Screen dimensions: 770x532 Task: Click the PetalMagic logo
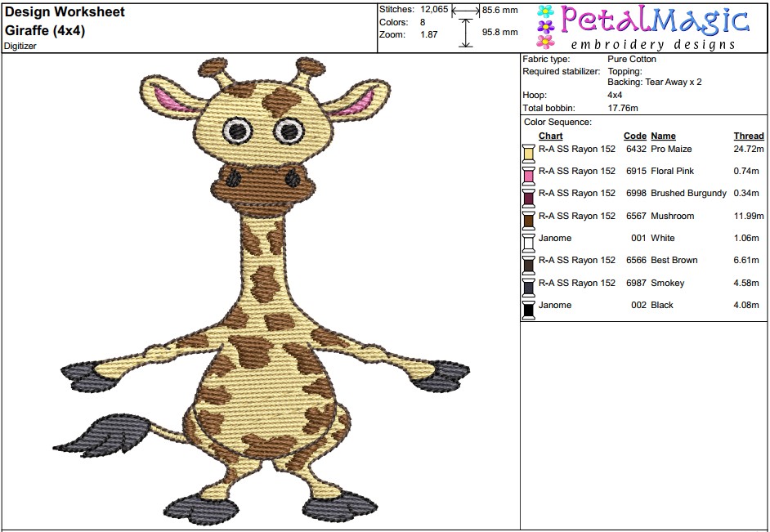click(644, 27)
